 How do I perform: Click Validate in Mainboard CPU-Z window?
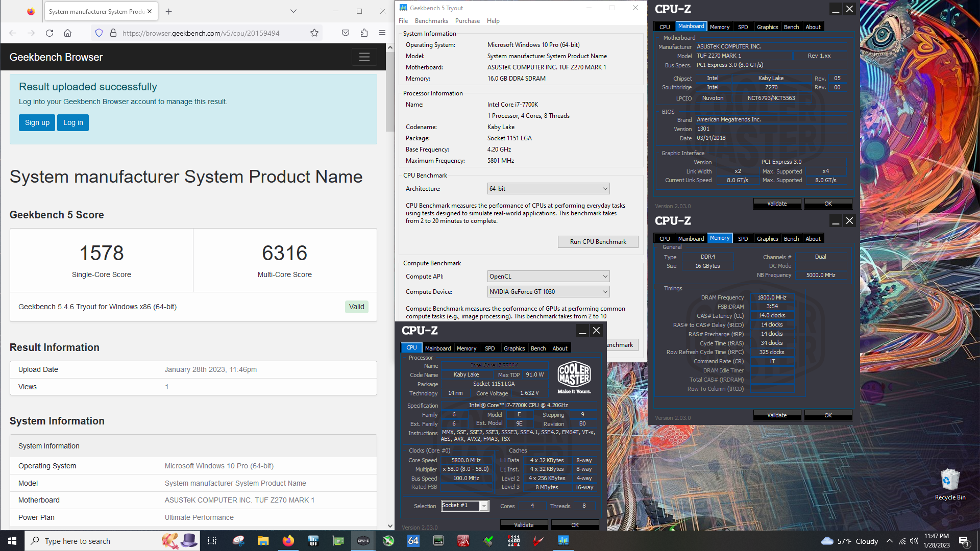[777, 204]
